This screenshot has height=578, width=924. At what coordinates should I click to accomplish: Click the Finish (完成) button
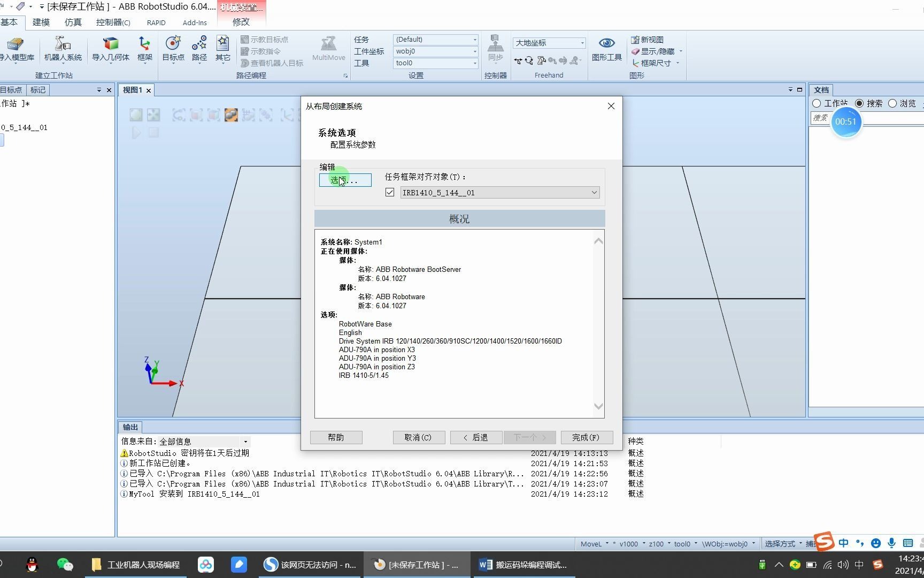587,437
